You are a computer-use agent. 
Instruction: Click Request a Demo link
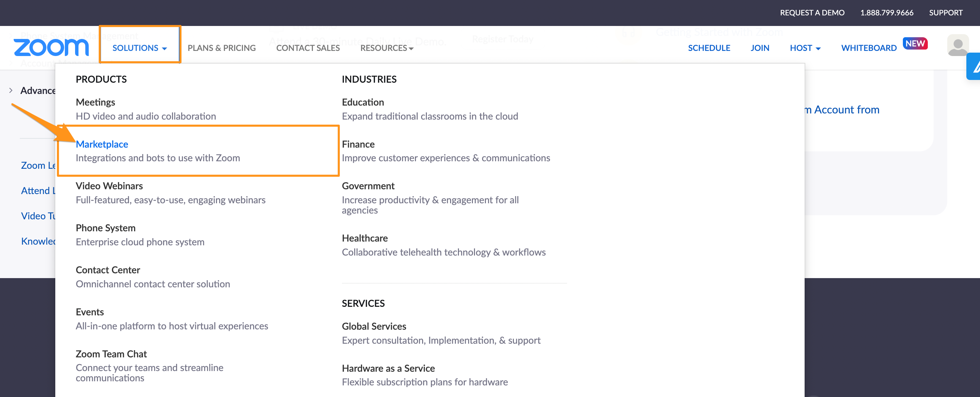[812, 13]
